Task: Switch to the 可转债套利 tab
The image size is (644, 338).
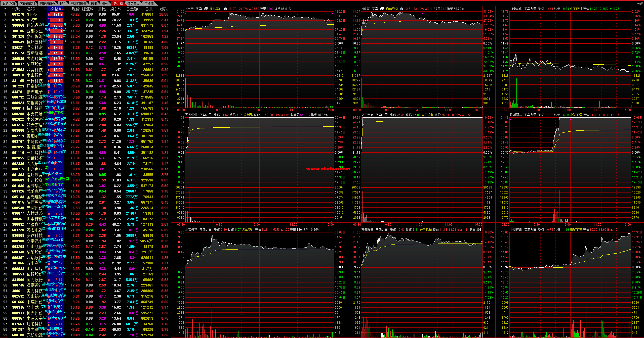Action: pos(27,4)
